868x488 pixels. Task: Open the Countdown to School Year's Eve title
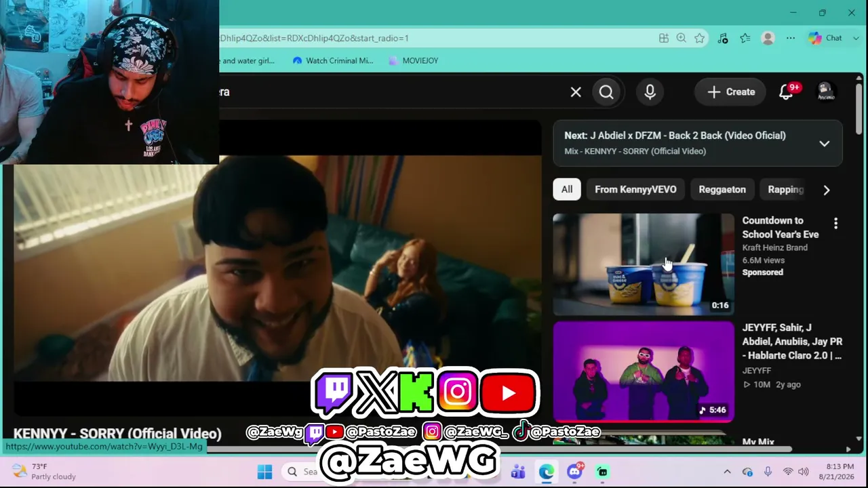[x=781, y=227]
